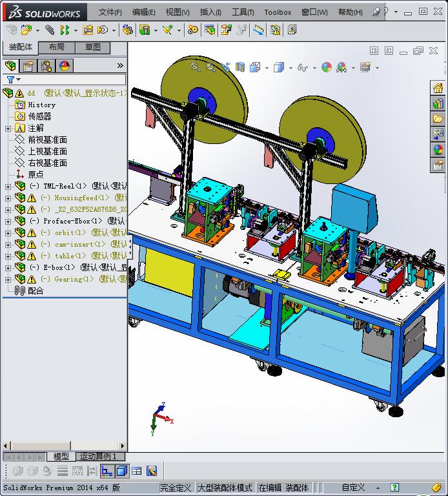This screenshot has width=448, height=496.
Task: Click the Bill of Materials toolbar icon
Action: point(209,30)
